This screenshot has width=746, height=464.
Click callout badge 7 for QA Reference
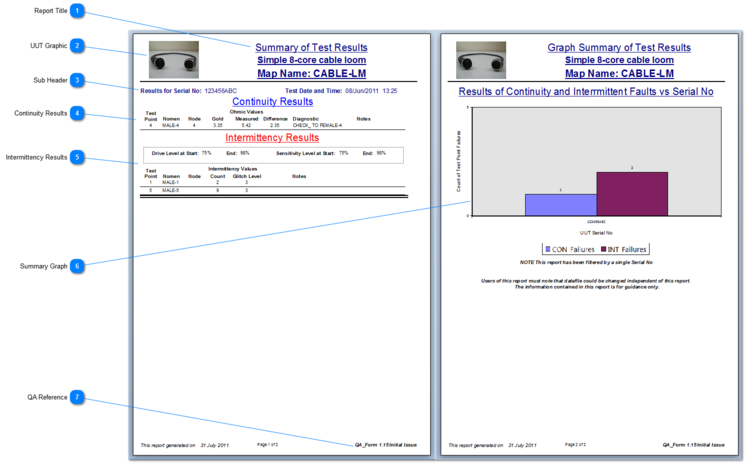[x=77, y=397]
